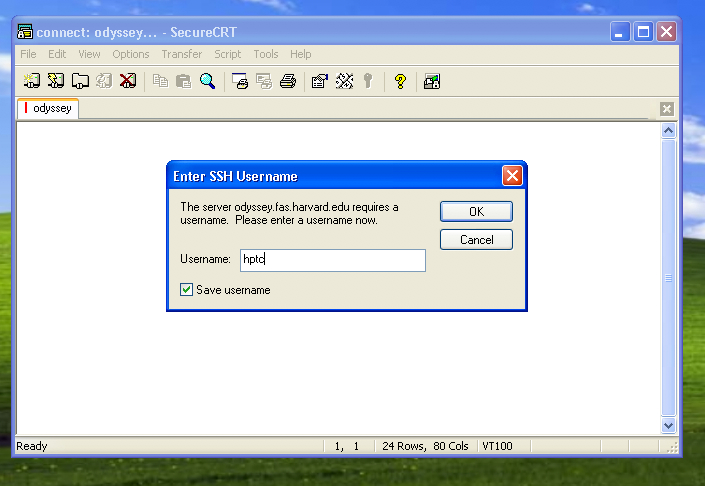Maximize the SecureCRT window

643,32
